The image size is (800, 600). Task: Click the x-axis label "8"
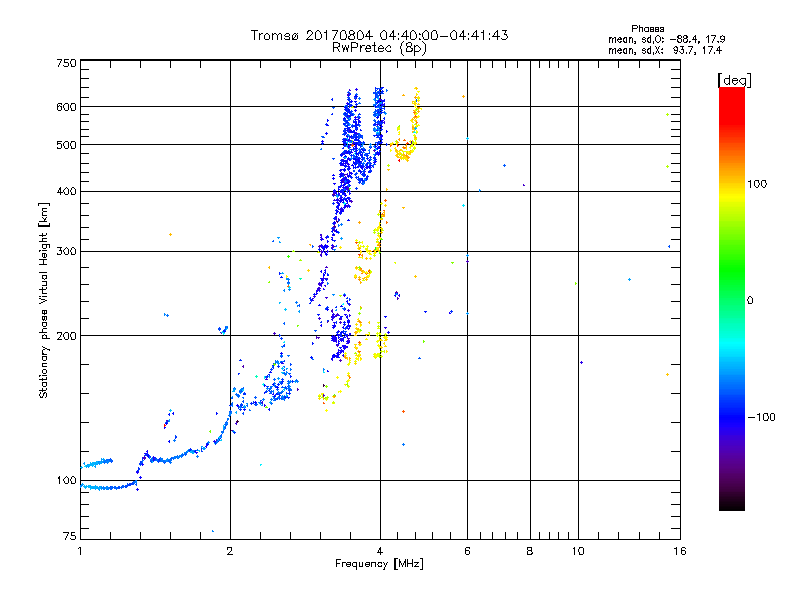tap(530, 551)
